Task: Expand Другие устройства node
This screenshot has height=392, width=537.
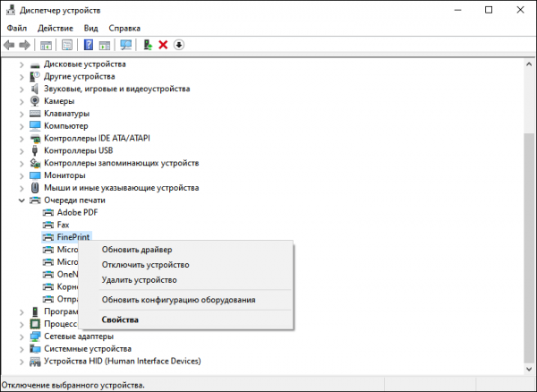Action: pyautogui.click(x=21, y=77)
